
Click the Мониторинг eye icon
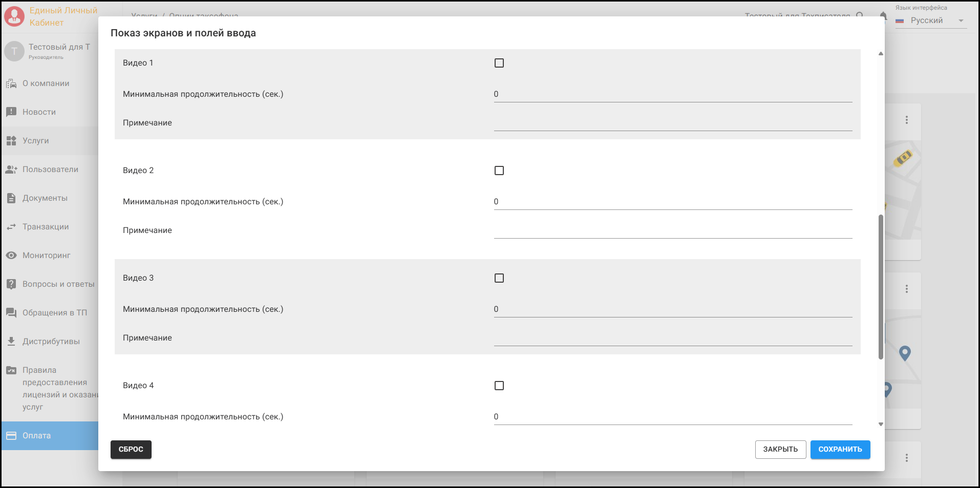(11, 256)
